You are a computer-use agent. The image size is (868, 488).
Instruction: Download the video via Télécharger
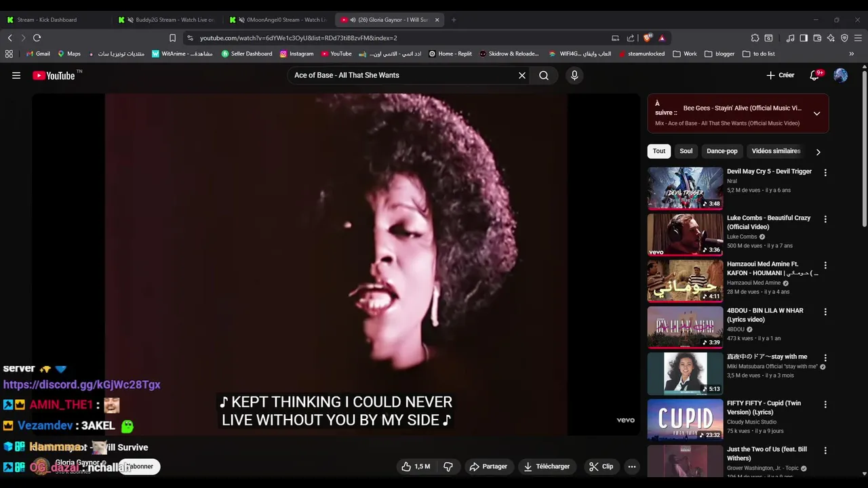click(x=547, y=466)
